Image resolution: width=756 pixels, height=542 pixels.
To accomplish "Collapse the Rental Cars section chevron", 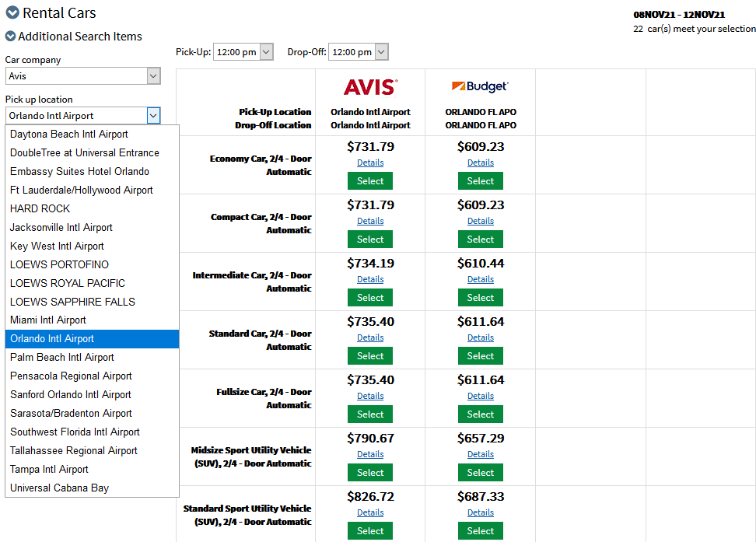I will [12, 12].
